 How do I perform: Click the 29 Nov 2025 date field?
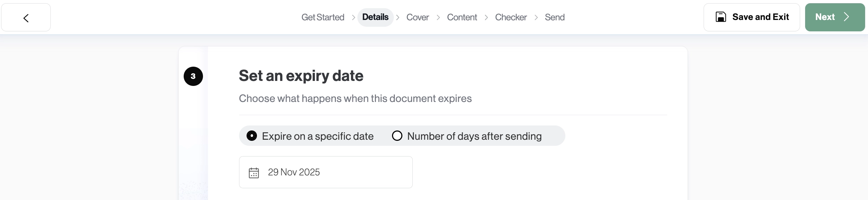click(x=325, y=172)
